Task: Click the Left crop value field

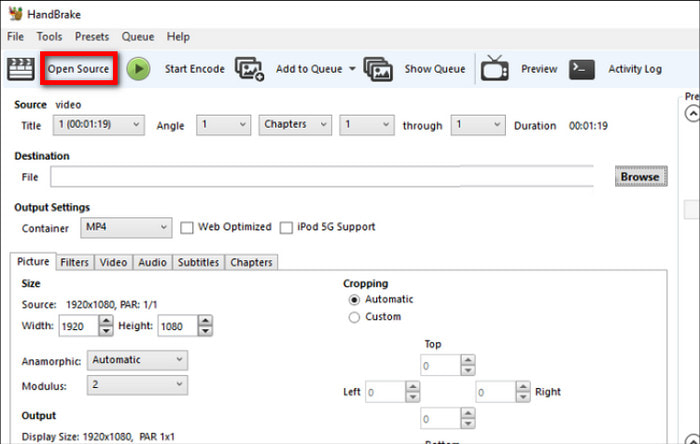Action: point(385,392)
